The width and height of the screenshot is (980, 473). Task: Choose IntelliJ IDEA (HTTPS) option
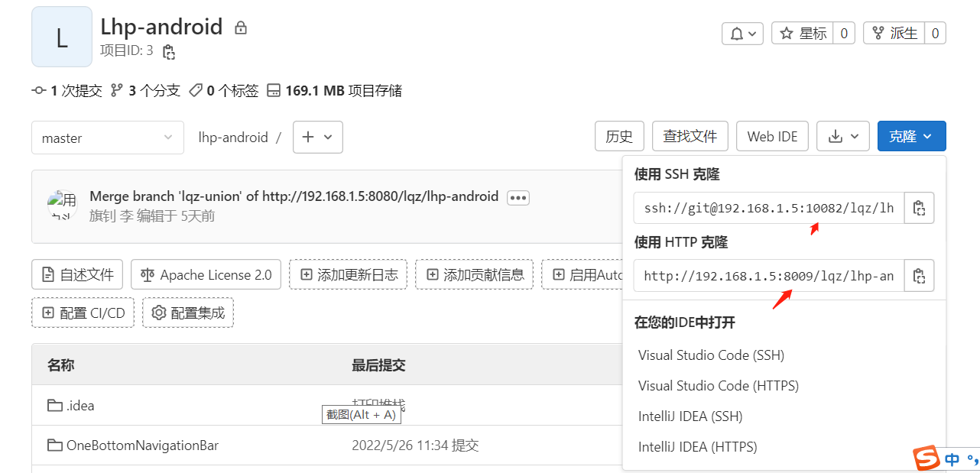click(x=697, y=447)
